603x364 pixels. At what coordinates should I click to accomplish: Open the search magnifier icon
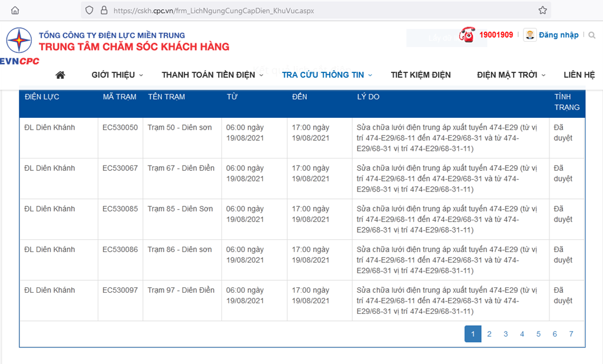[x=592, y=35]
